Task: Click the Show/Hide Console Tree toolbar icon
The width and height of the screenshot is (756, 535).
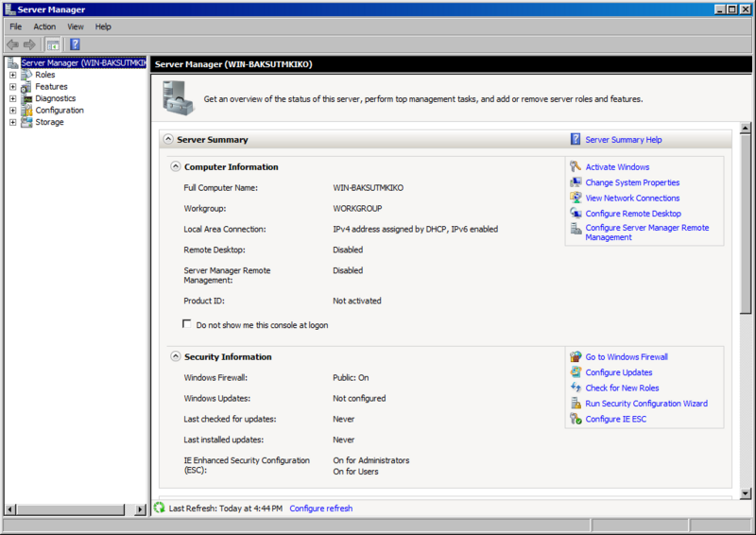Action: 54,44
